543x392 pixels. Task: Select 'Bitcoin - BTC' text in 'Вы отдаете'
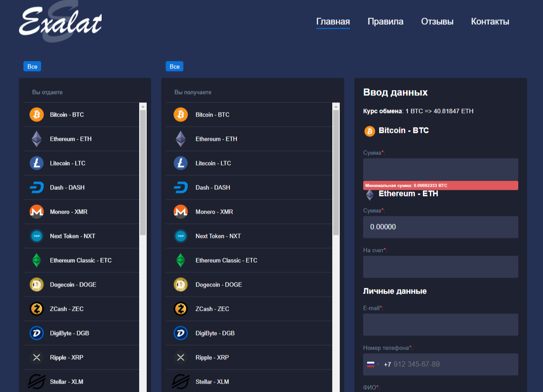[67, 115]
